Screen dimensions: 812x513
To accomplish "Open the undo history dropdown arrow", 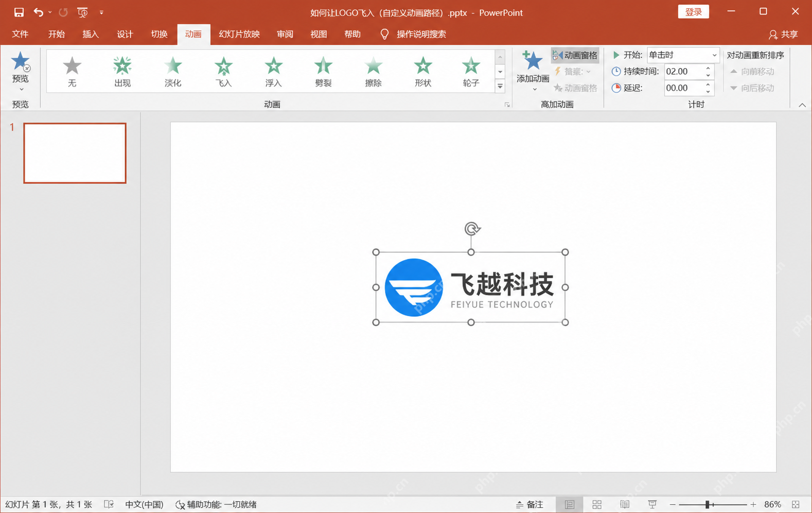I will (50, 12).
